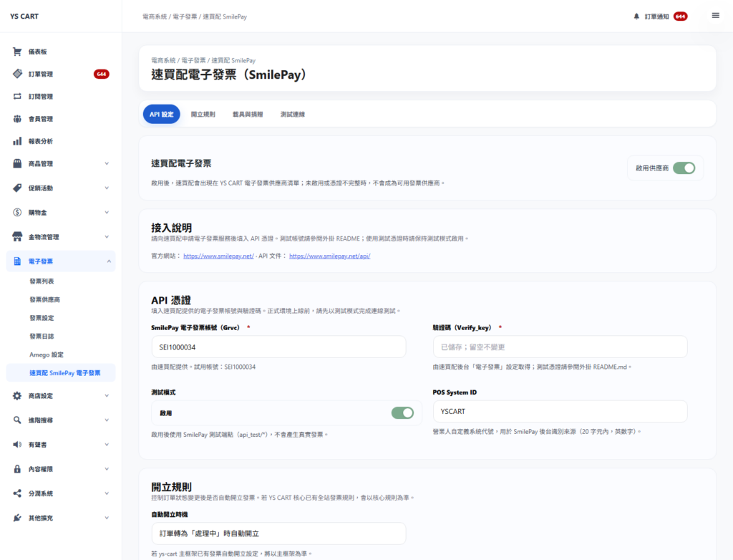Toggle the 測試模式 啟用 switch
Screen dimensions: 733x560
pos(402,413)
